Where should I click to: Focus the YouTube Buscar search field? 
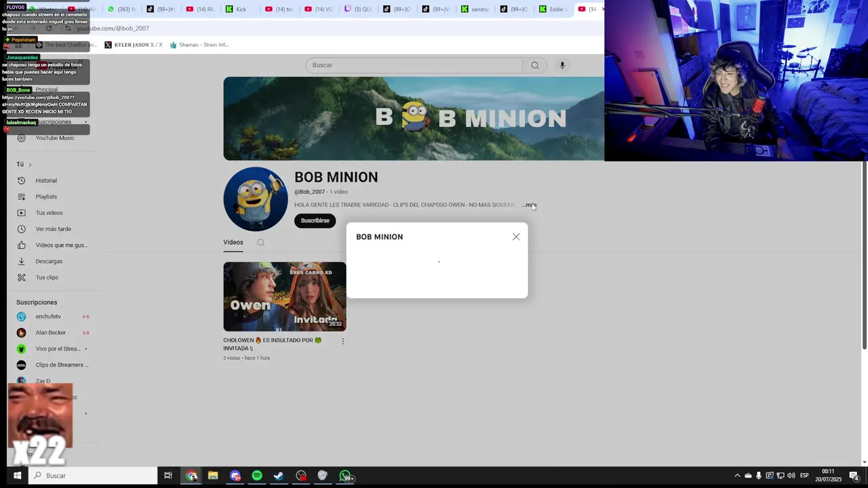[x=414, y=65]
